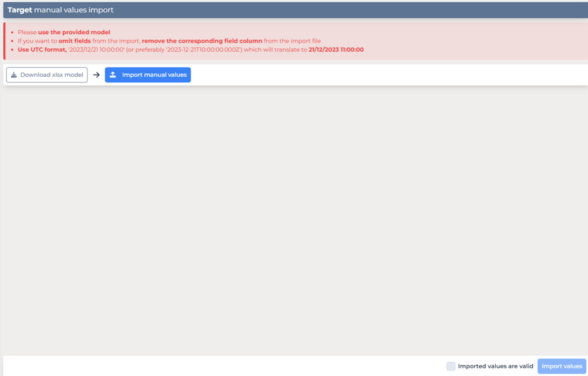The height and width of the screenshot is (376, 588).
Task: Click the download icon beside Download xlsx model
Action: pos(14,75)
